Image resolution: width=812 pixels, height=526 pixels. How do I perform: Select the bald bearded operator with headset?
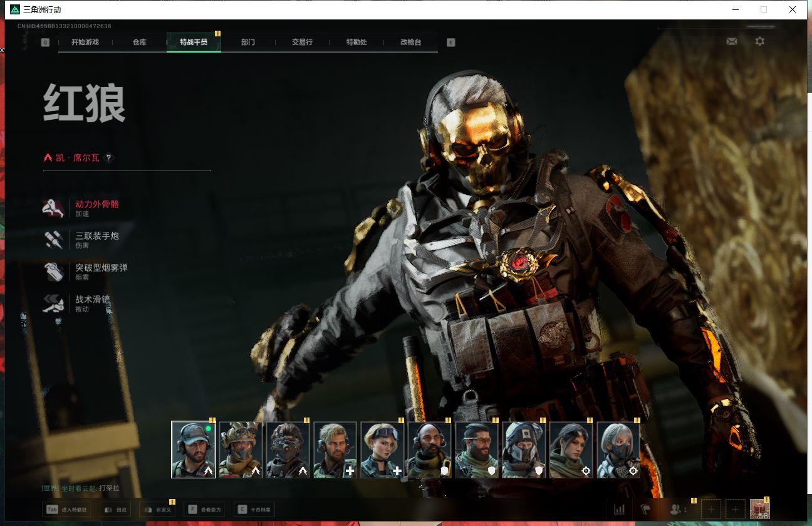430,450
